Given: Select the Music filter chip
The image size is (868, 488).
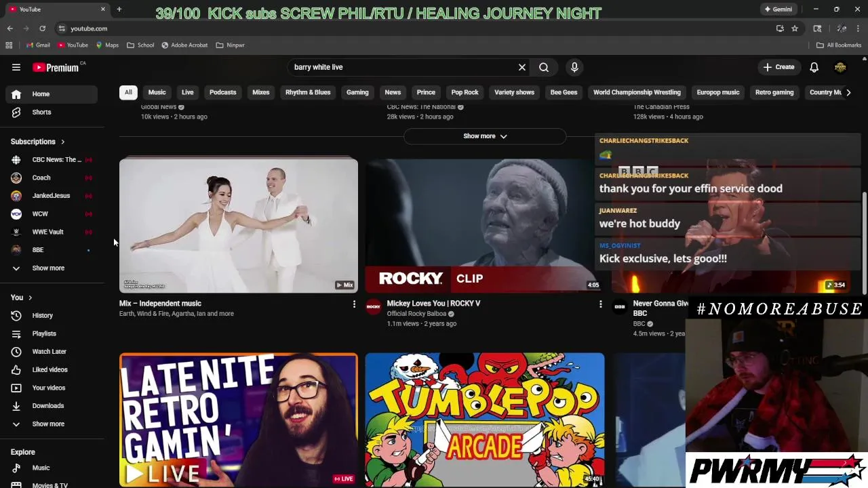Looking at the screenshot, I should [157, 92].
